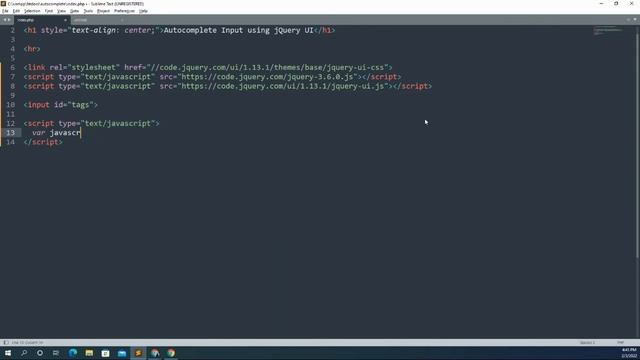Viewport: 640px width, 360px height.
Task: Place cursor after 'var javascr' on line 13
Action: [x=81, y=133]
